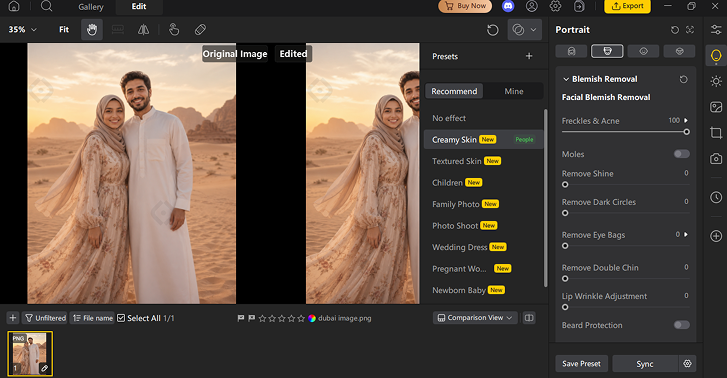This screenshot has height=378, width=727.
Task: Click the presets list scrollbar
Action: [x=546, y=198]
